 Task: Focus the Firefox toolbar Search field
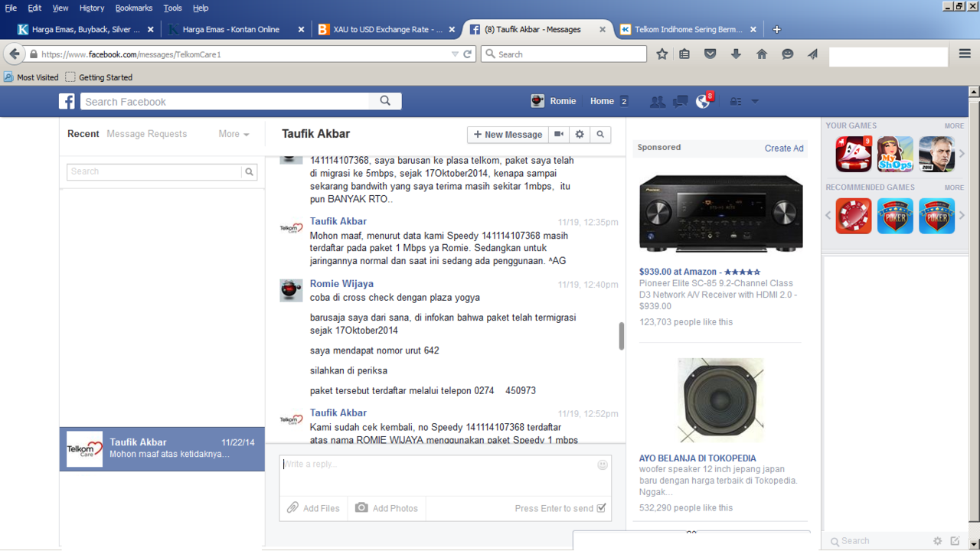pyautogui.click(x=564, y=54)
